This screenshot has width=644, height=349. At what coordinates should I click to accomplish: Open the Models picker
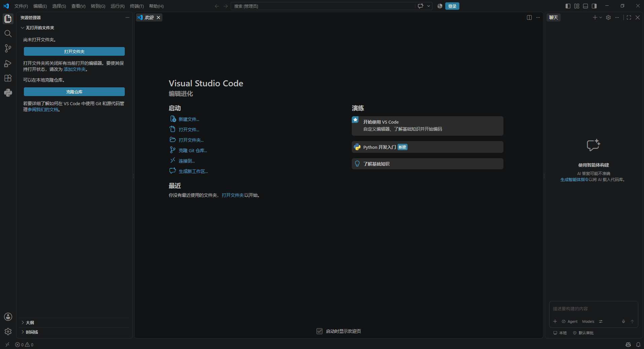click(x=588, y=321)
